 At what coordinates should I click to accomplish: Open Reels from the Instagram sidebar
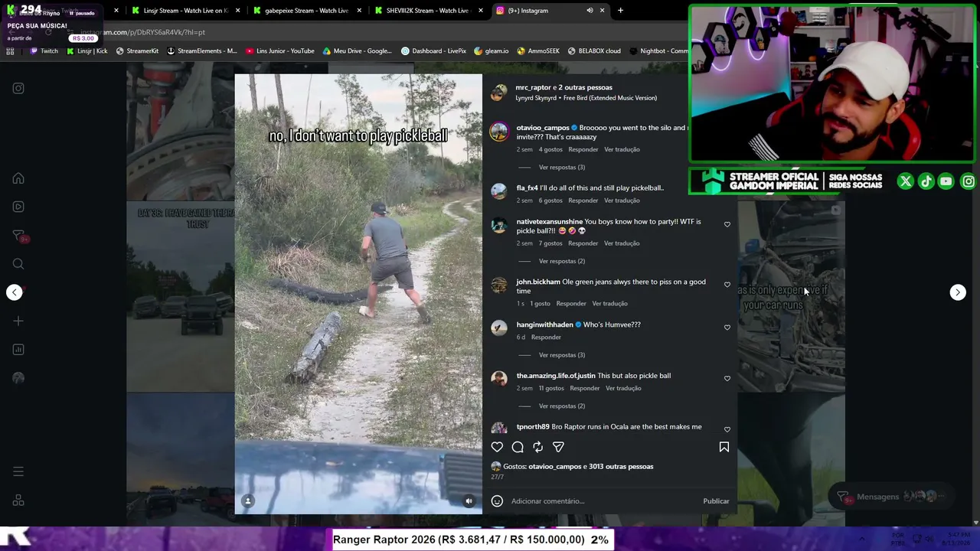[18, 207]
